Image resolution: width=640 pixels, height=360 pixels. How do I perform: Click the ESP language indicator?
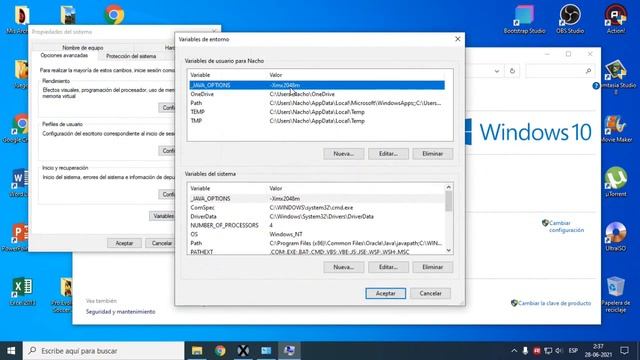coord(573,351)
